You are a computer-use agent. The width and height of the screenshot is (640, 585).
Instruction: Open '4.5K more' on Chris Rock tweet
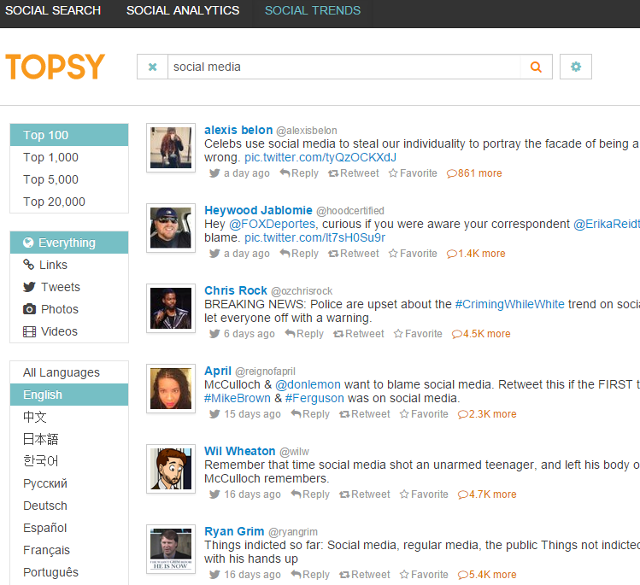481,334
